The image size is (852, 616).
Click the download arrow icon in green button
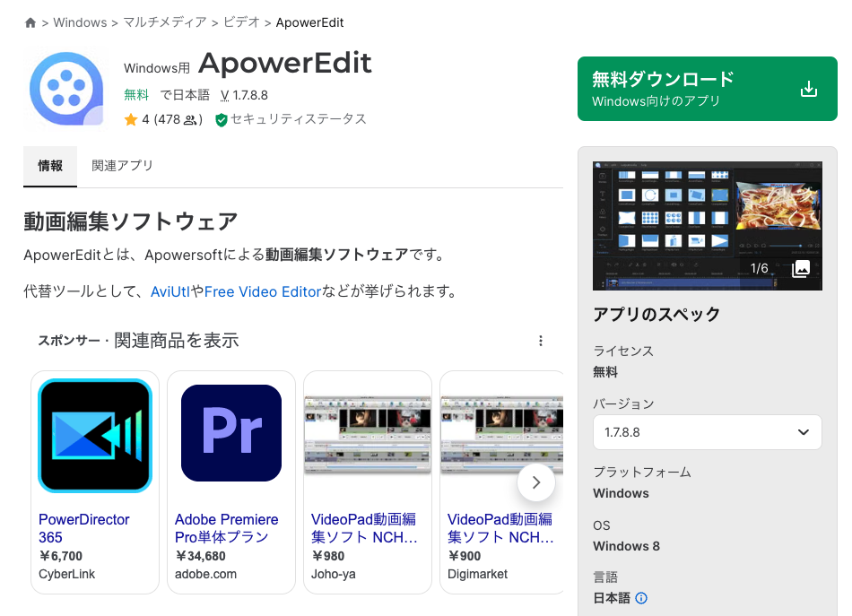coord(809,89)
